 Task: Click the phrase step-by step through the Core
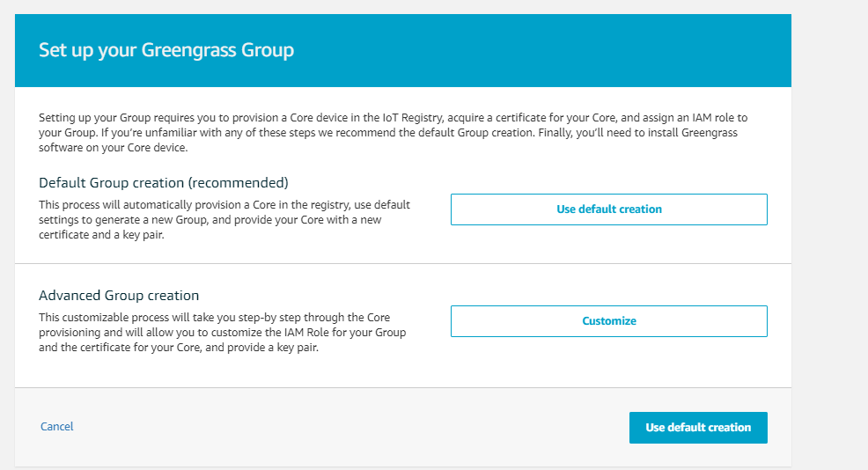click(314, 317)
